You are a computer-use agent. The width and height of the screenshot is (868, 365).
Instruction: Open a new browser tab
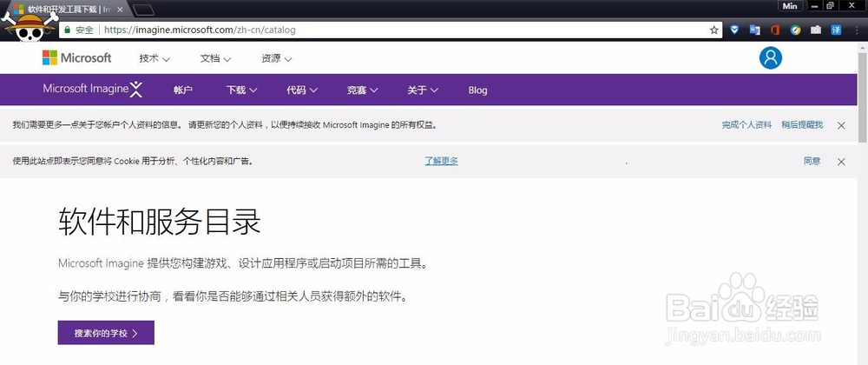(144, 10)
